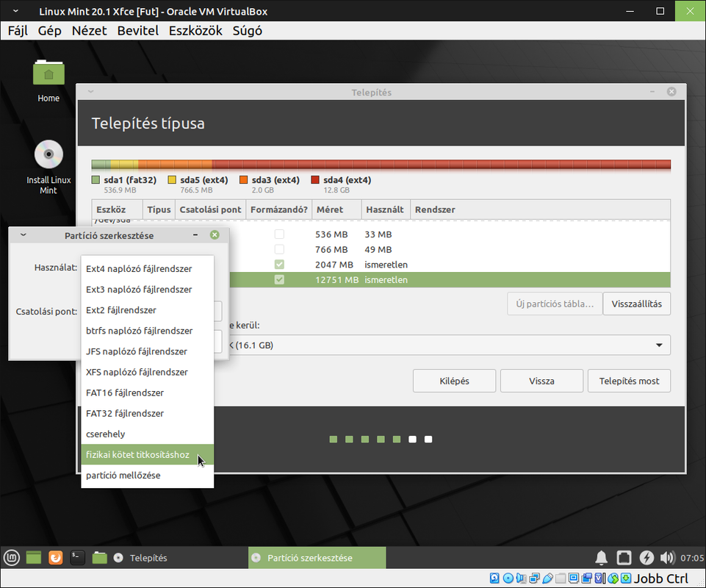Click the Visszaállítás button
Image resolution: width=706 pixels, height=588 pixels.
point(636,304)
